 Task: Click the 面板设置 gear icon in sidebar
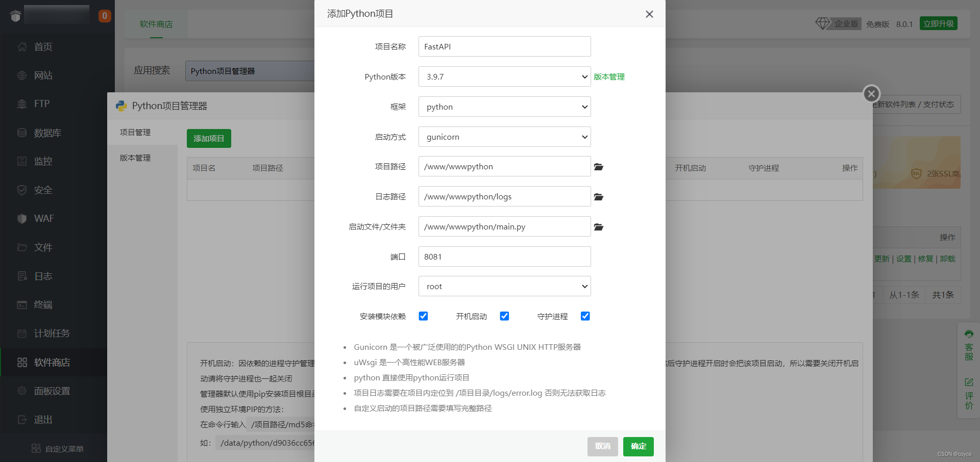point(22,391)
